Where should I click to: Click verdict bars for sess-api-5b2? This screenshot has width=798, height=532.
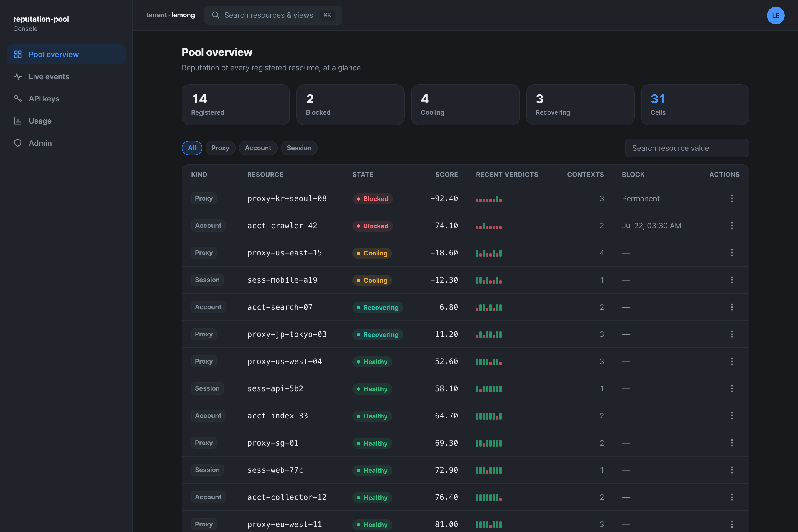tap(488, 389)
